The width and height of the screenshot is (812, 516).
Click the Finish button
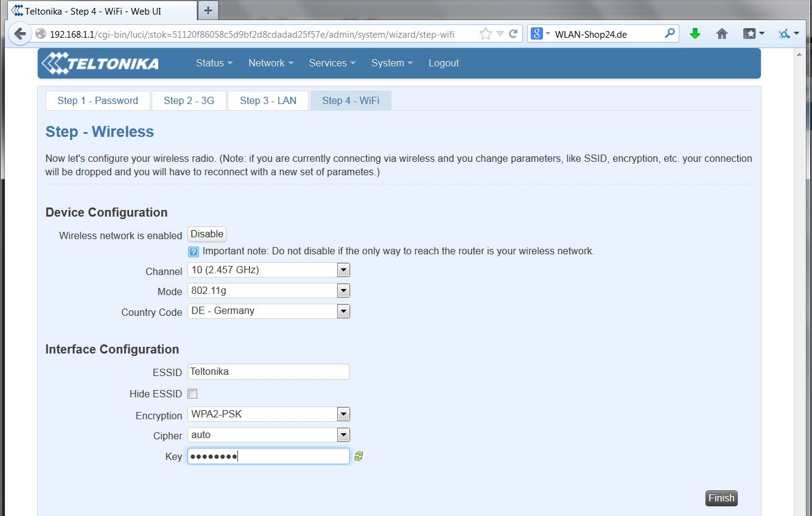click(721, 498)
